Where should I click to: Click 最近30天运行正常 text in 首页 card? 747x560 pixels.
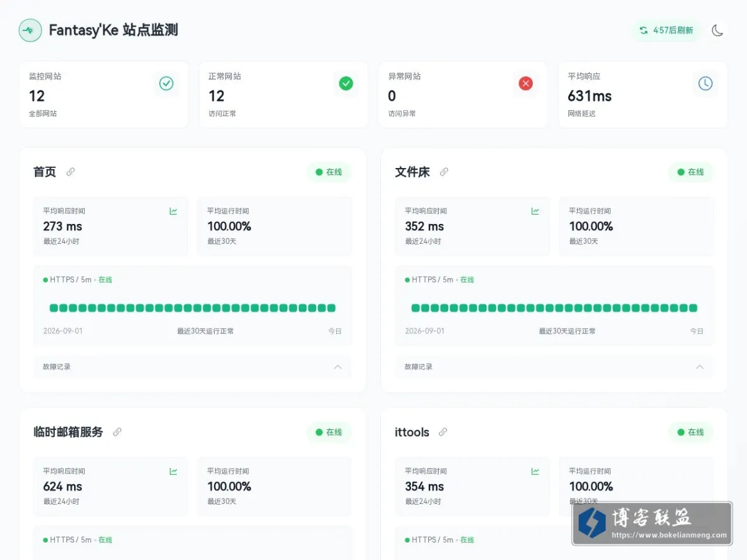pos(205,331)
